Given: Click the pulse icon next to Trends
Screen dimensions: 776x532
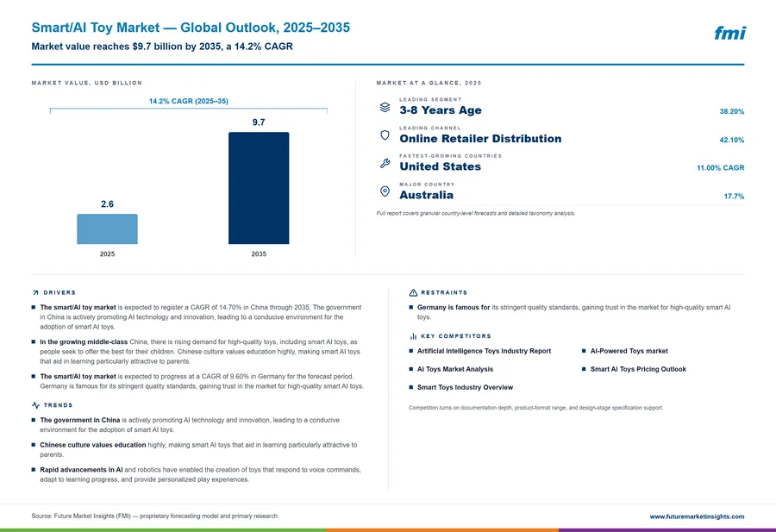Looking at the screenshot, I should [x=35, y=405].
